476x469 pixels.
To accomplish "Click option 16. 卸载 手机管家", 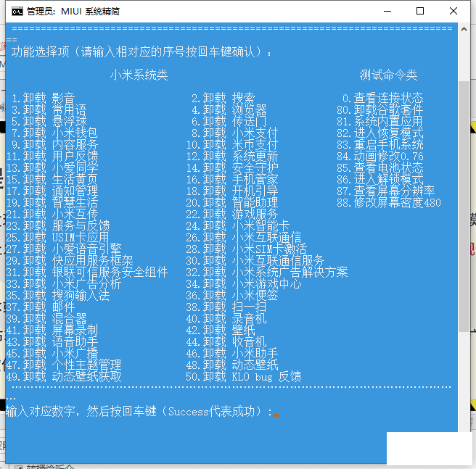I will [x=232, y=179].
